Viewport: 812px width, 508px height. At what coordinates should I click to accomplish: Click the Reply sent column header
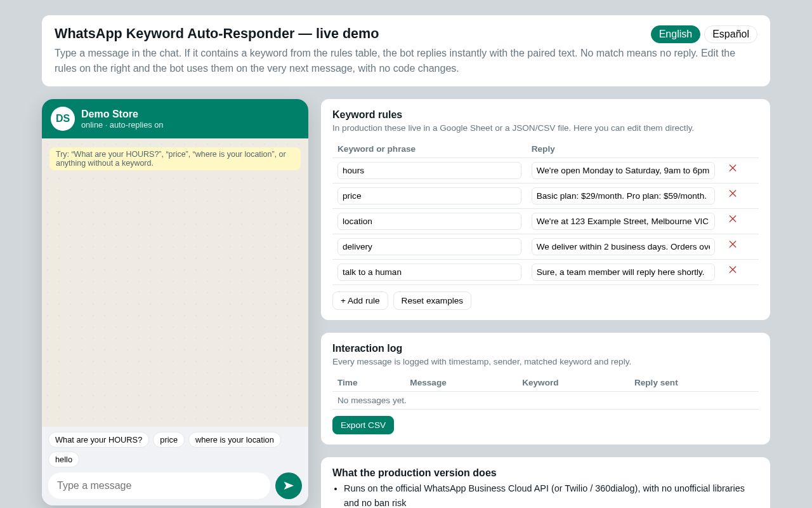tap(656, 383)
